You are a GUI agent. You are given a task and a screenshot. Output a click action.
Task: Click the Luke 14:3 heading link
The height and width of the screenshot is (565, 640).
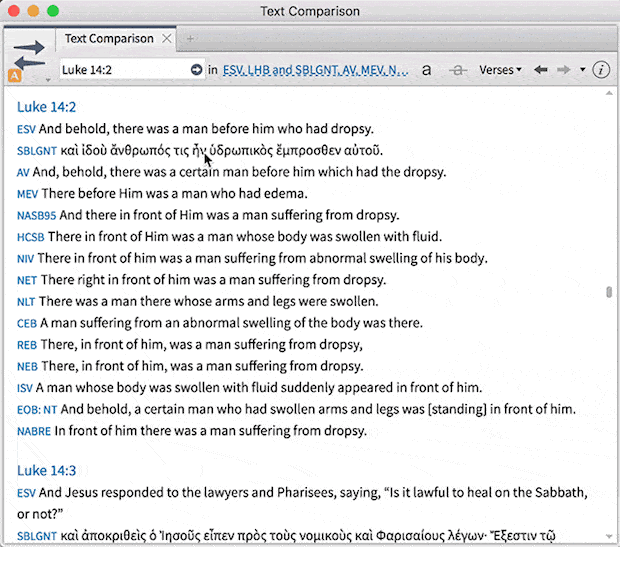[x=47, y=471]
